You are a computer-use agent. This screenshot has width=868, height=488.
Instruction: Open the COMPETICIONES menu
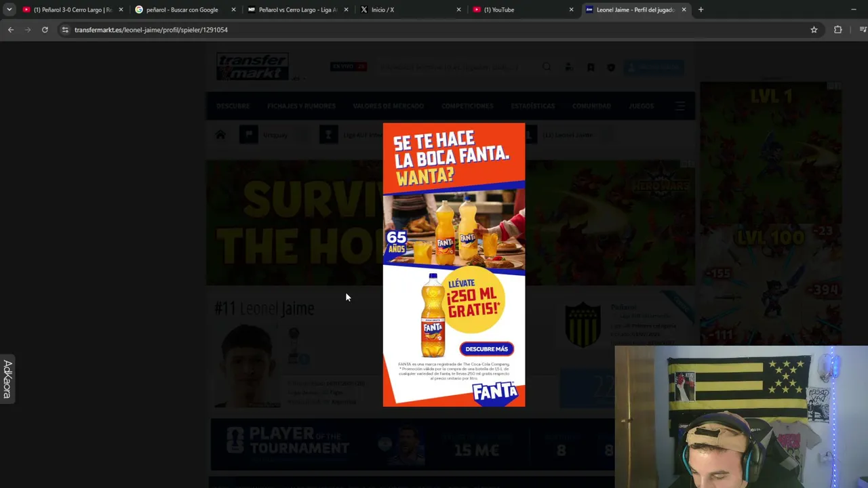pos(467,106)
